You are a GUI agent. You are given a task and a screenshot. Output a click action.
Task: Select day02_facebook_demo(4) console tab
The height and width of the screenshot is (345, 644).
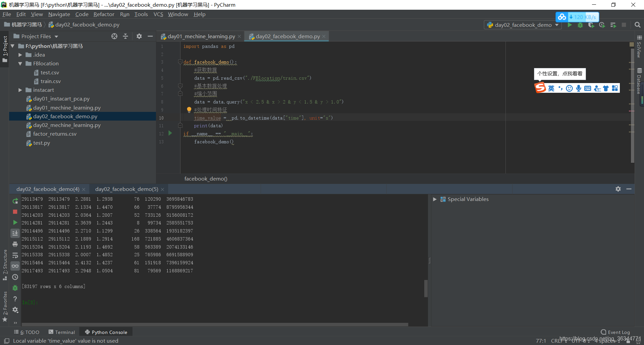point(48,189)
